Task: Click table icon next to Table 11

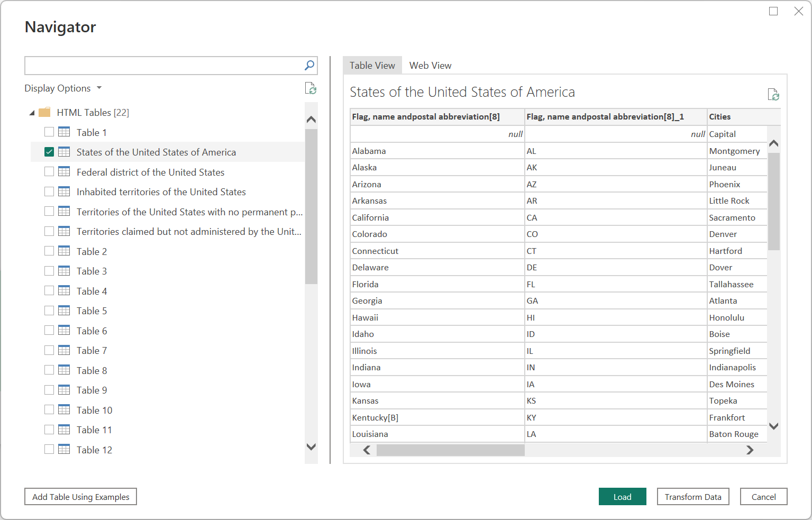Action: point(64,430)
